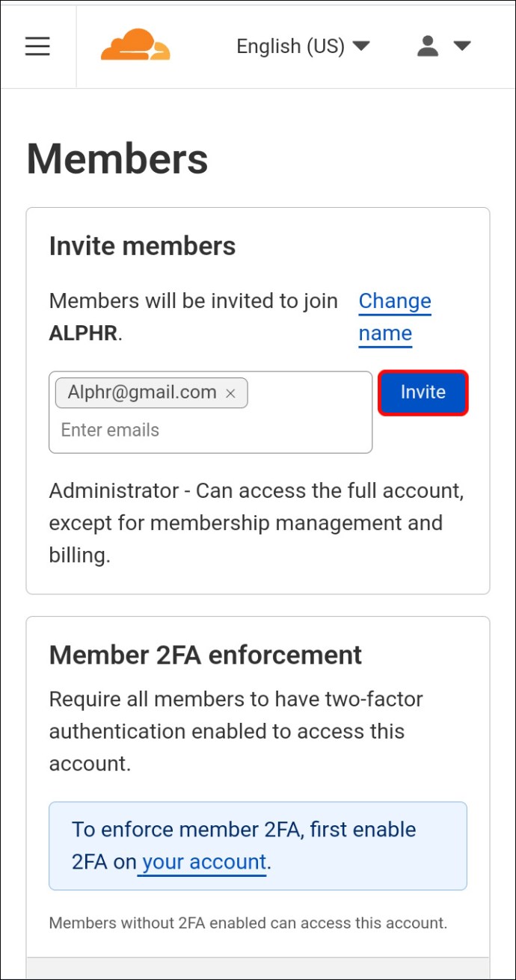The height and width of the screenshot is (980, 516).
Task: Click the Members page heading
Action: (117, 159)
